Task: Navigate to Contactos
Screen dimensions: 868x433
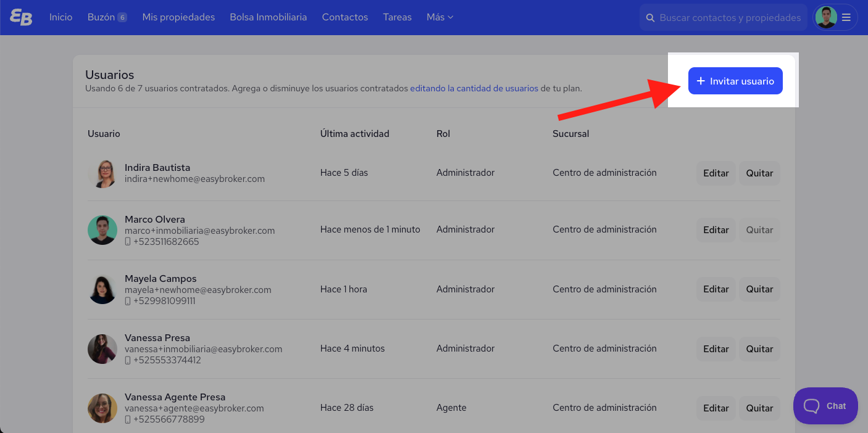Action: point(344,17)
